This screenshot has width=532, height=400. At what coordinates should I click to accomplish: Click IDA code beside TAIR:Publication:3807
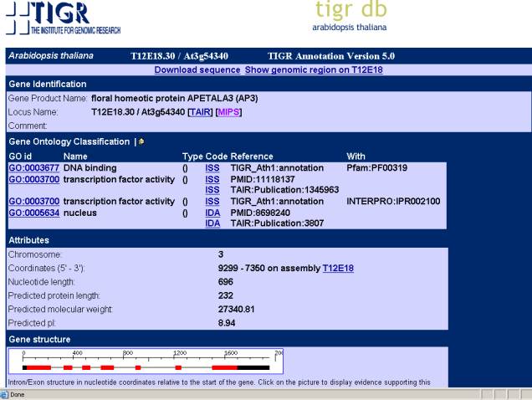[x=212, y=223]
